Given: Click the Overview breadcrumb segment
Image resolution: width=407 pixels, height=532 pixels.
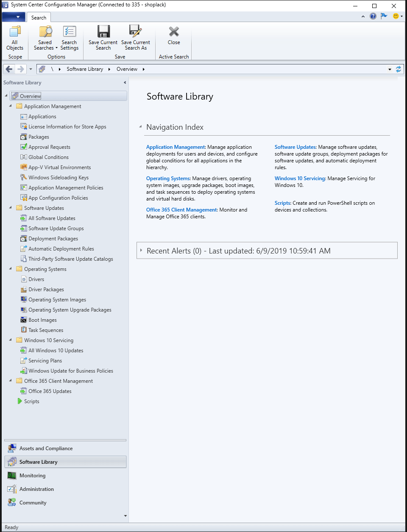Looking at the screenshot, I should click(x=127, y=69).
